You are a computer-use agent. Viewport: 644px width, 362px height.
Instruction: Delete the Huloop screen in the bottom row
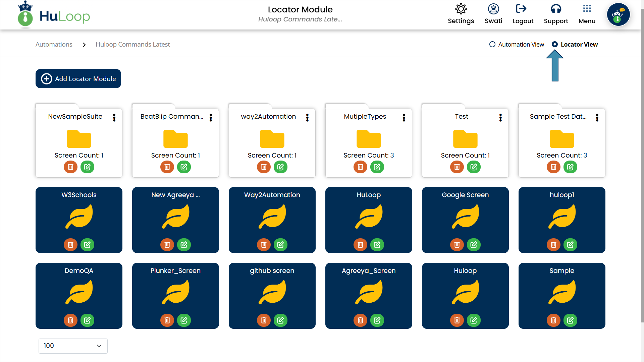(457, 320)
